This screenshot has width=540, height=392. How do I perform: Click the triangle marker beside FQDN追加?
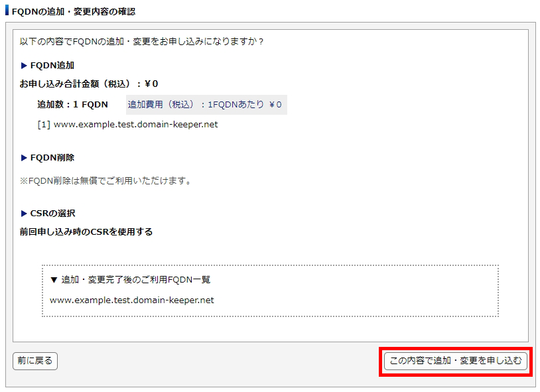pos(24,66)
